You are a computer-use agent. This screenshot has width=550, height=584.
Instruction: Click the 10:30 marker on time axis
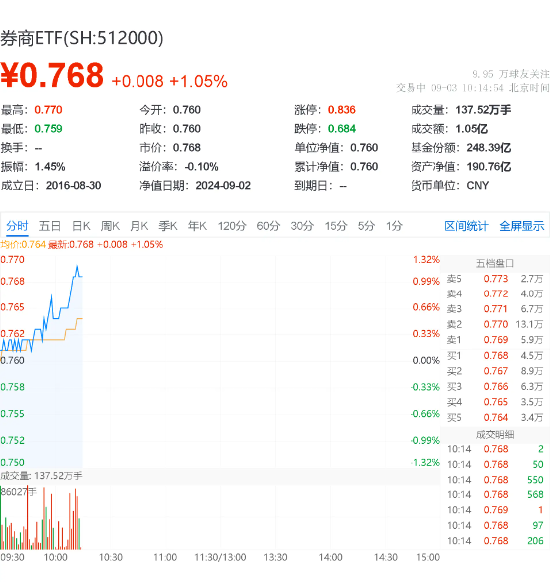click(111, 558)
